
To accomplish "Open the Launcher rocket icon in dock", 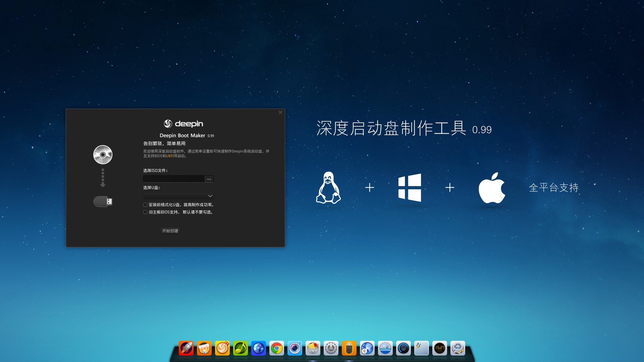I will pos(186,348).
